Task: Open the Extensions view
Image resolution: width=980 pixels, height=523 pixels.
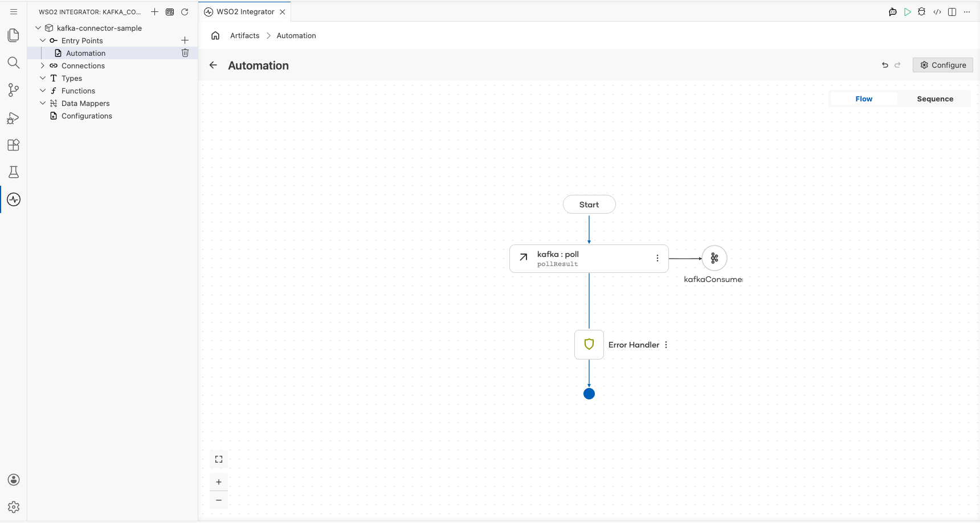Action: click(x=14, y=145)
